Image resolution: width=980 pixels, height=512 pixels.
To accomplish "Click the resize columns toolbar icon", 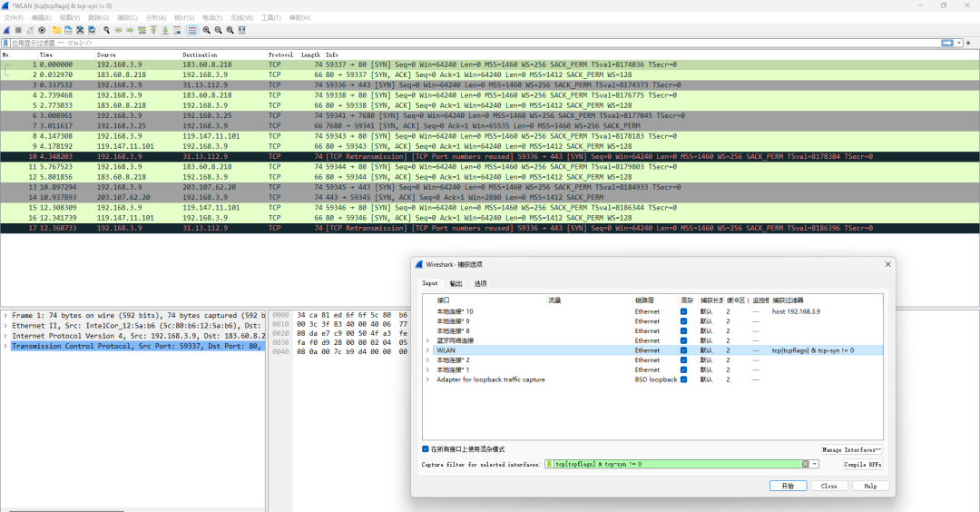I will coord(242,30).
